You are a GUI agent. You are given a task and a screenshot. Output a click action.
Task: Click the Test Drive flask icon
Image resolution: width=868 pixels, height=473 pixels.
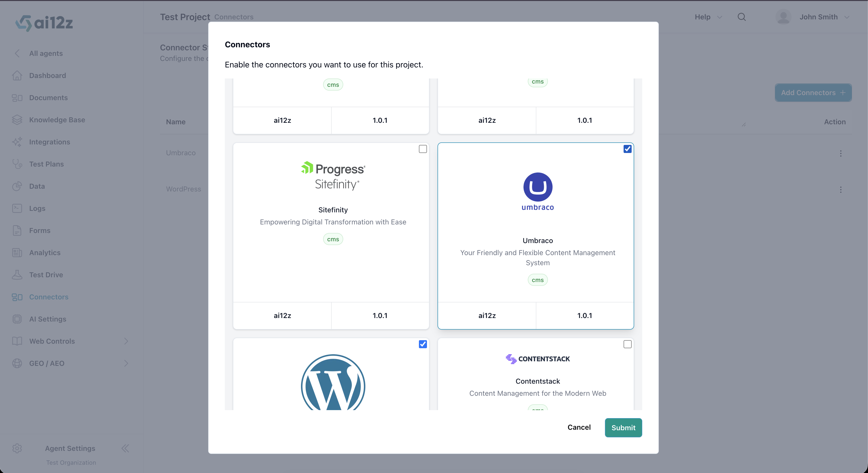tap(17, 275)
